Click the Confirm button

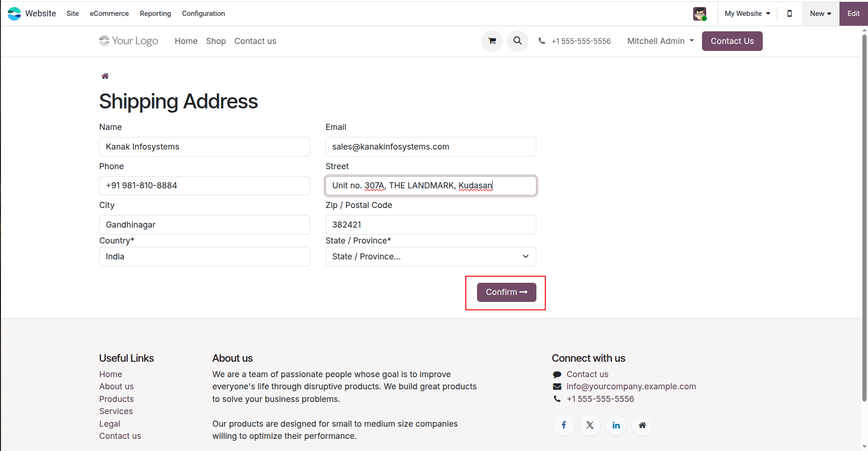coord(506,292)
